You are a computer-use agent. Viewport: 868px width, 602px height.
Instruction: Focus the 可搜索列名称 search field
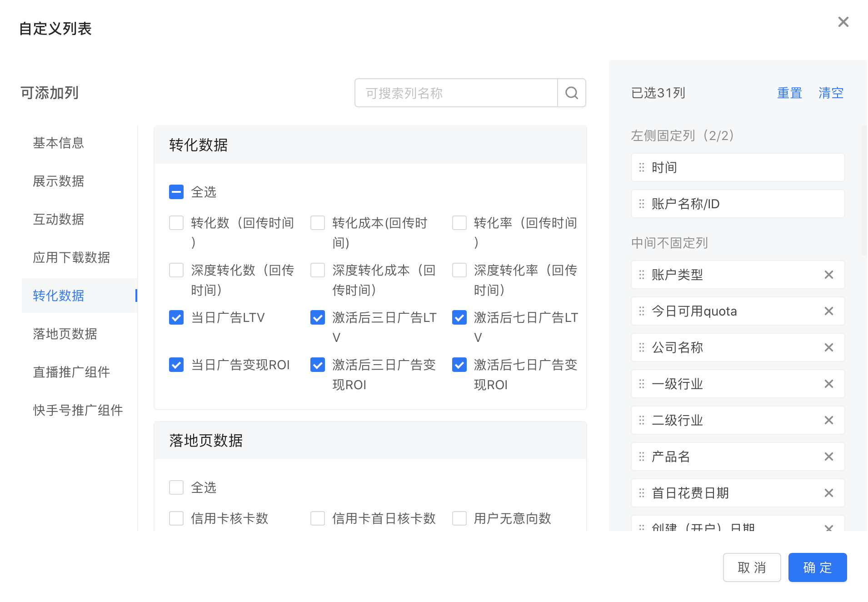coord(456,93)
